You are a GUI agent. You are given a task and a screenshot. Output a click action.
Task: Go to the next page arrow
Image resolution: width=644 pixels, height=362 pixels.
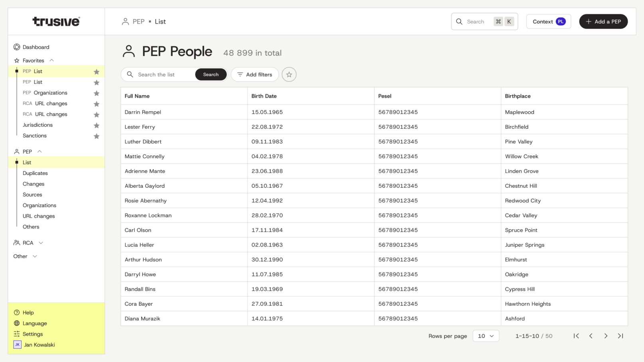606,336
